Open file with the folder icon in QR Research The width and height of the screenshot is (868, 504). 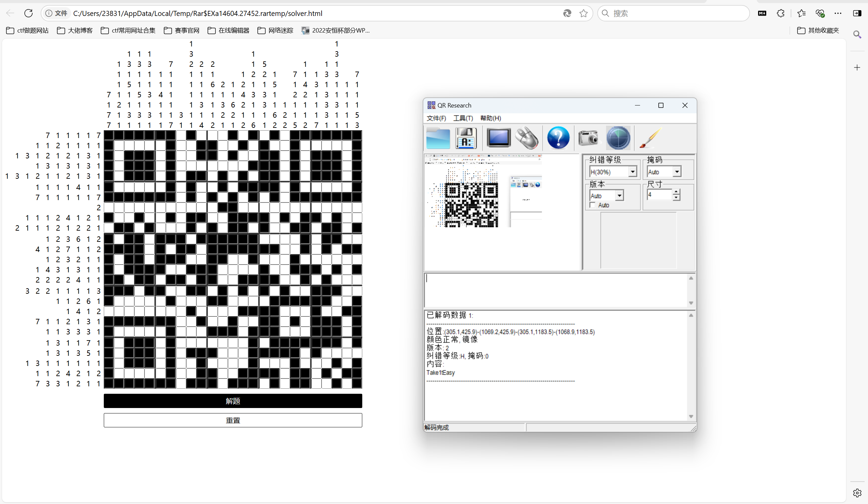tap(438, 138)
